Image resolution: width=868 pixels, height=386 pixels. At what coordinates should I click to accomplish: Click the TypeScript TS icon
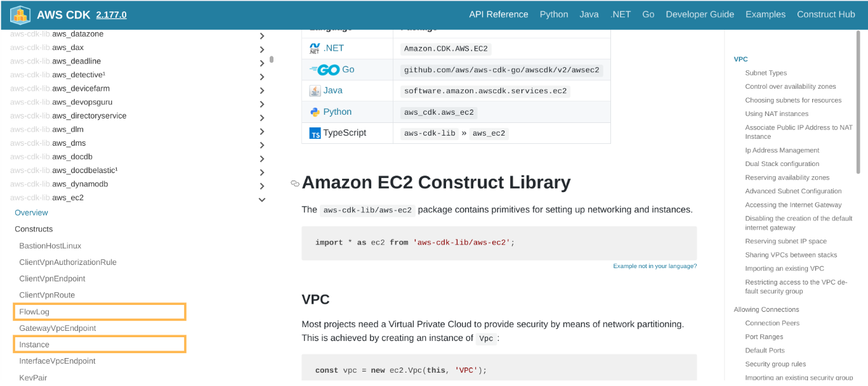(x=315, y=133)
